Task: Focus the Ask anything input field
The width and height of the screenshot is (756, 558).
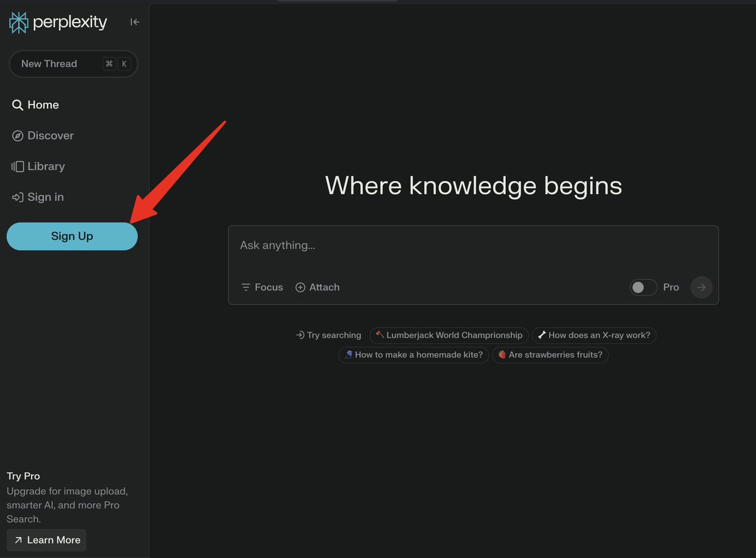Action: [x=473, y=246]
